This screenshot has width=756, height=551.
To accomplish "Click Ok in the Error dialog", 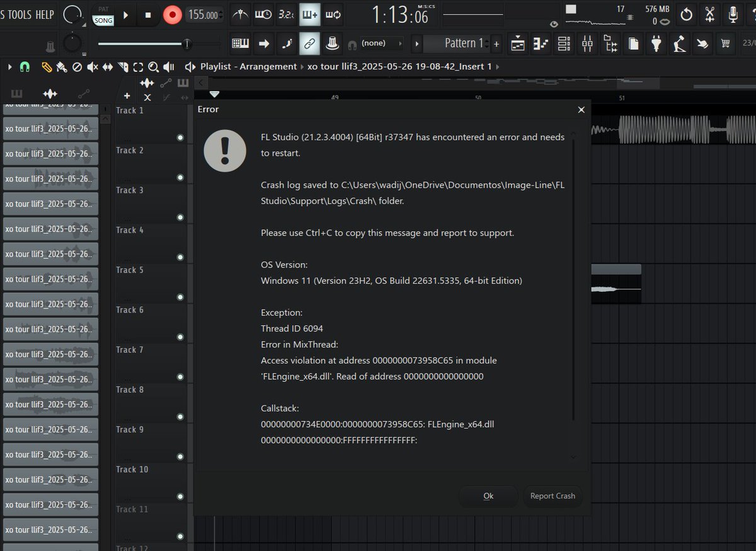I will pyautogui.click(x=488, y=496).
